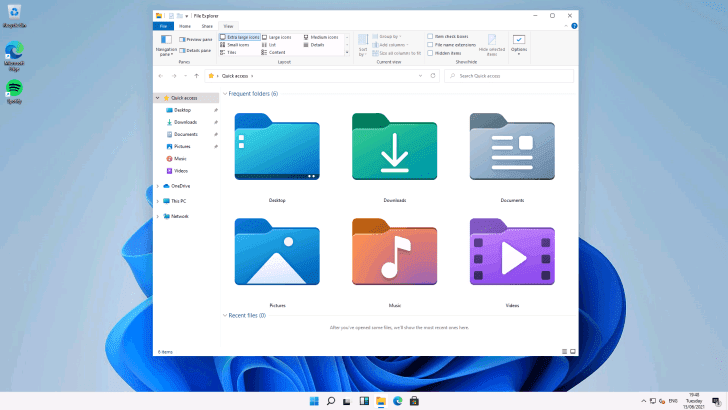The image size is (728, 410).
Task: Expand the layout gallery more arrow
Action: pos(347,52)
